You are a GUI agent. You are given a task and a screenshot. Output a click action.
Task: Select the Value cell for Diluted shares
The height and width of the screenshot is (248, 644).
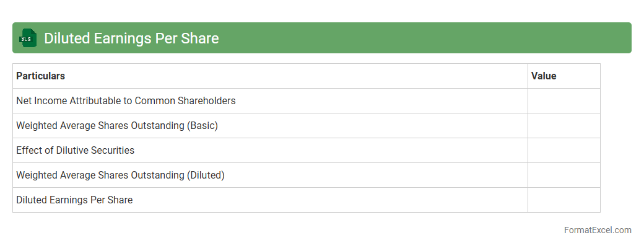pos(563,175)
